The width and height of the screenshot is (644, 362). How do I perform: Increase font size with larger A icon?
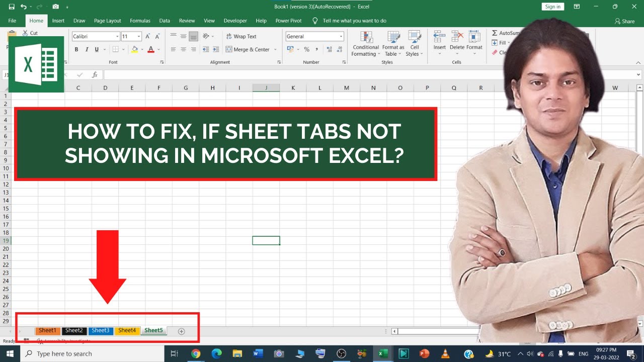pyautogui.click(x=148, y=37)
